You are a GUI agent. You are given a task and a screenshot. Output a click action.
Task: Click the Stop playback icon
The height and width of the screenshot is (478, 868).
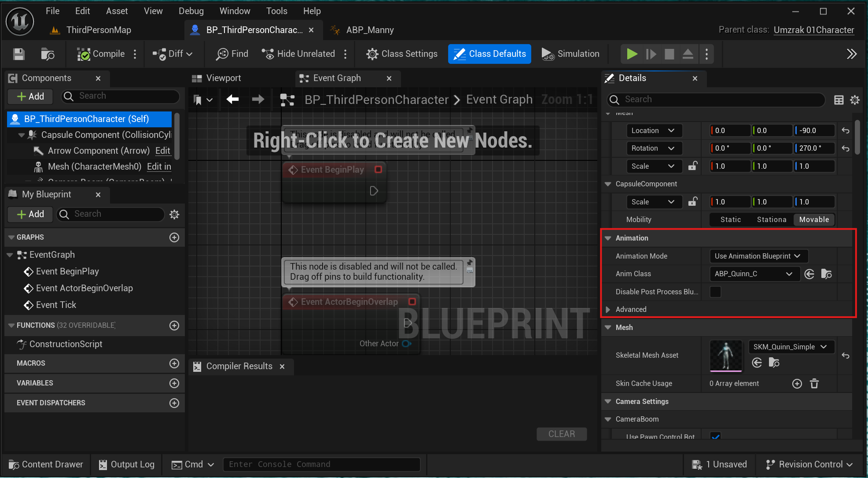coord(669,54)
